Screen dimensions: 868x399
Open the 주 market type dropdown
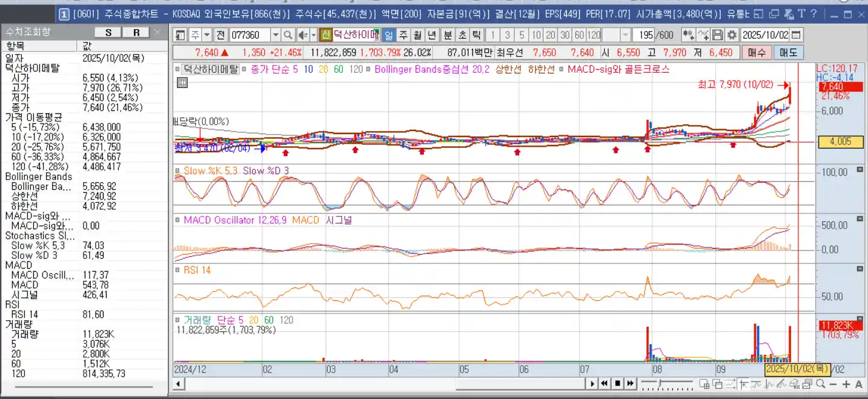coord(207,35)
